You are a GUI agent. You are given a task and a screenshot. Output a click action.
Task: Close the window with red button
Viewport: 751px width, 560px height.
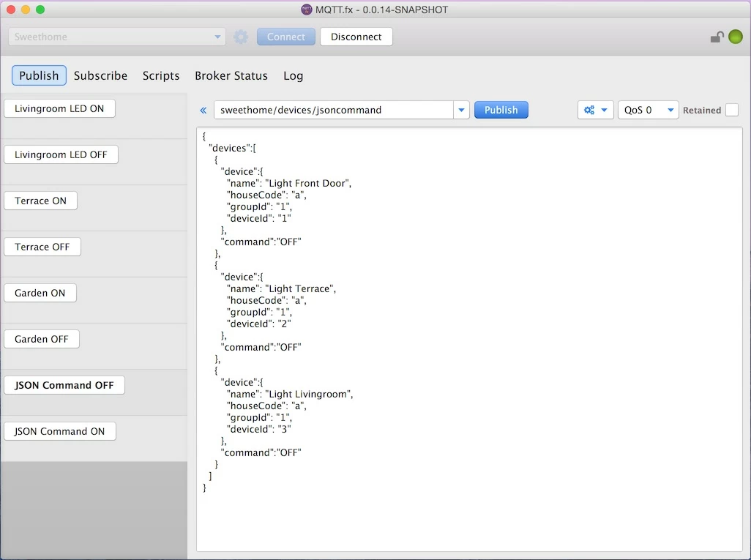(x=11, y=10)
